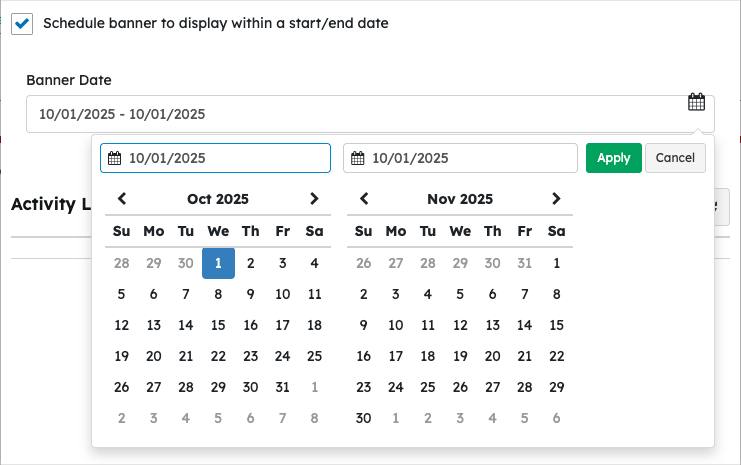Click the end date text input

click(x=470, y=158)
